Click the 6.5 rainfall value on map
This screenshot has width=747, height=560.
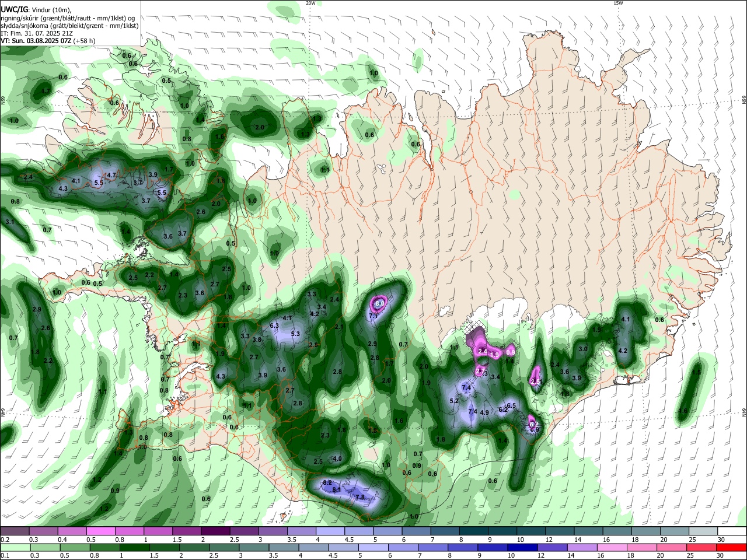tap(511, 405)
